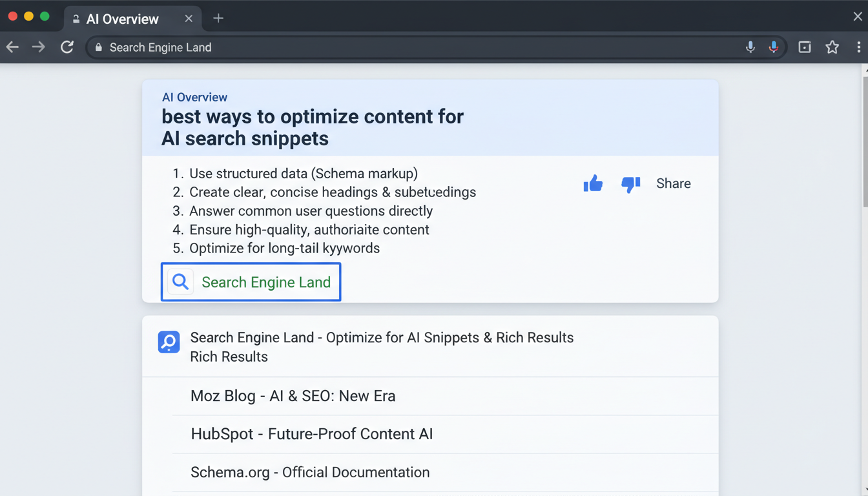Close the AI Overview tab
The image size is (868, 496).
pos(188,19)
